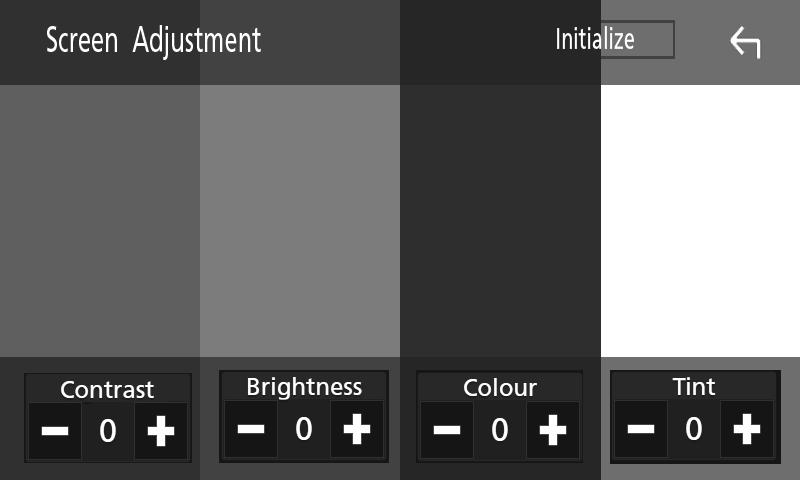Click the Brightness label
The height and width of the screenshot is (480, 800).
click(304, 387)
